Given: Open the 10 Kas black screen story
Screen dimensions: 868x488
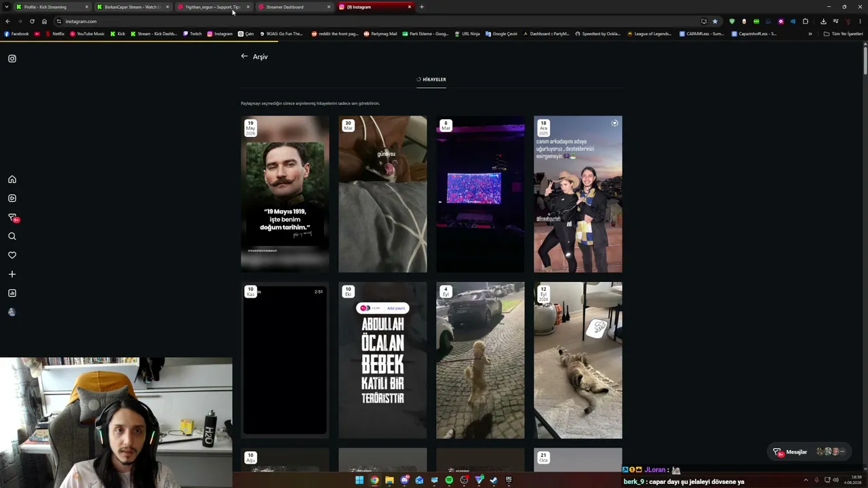Looking at the screenshot, I should tap(285, 360).
